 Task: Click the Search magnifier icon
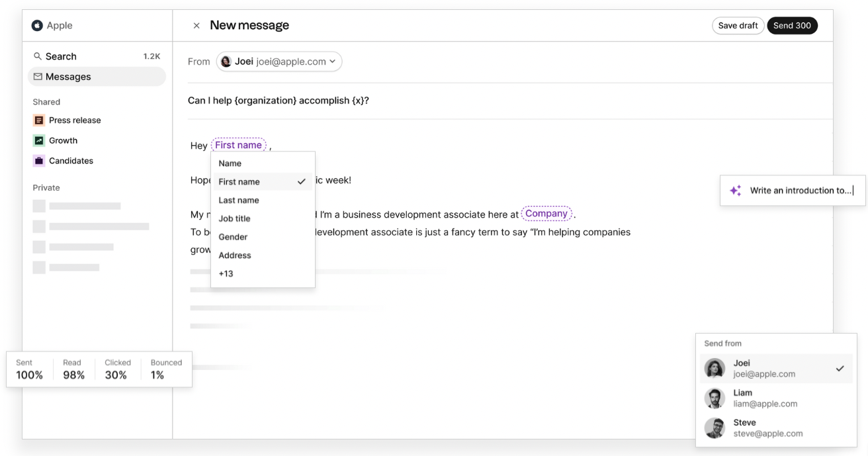click(38, 56)
